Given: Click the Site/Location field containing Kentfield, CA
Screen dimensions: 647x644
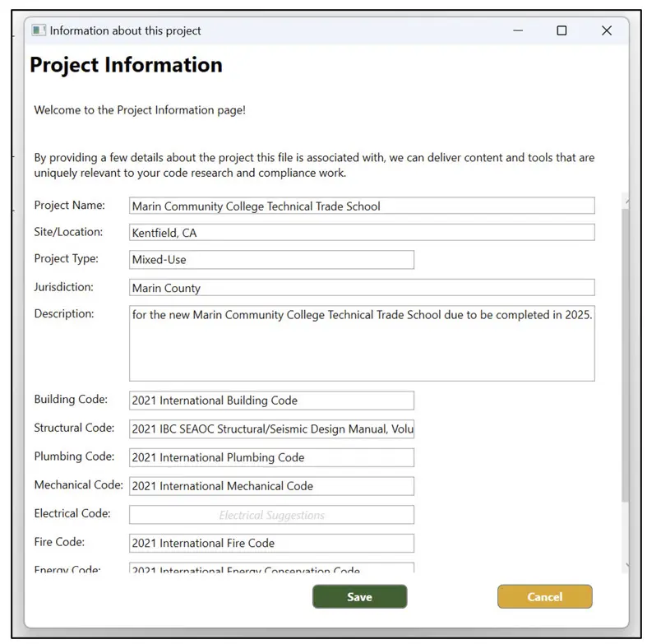Looking at the screenshot, I should [x=362, y=233].
